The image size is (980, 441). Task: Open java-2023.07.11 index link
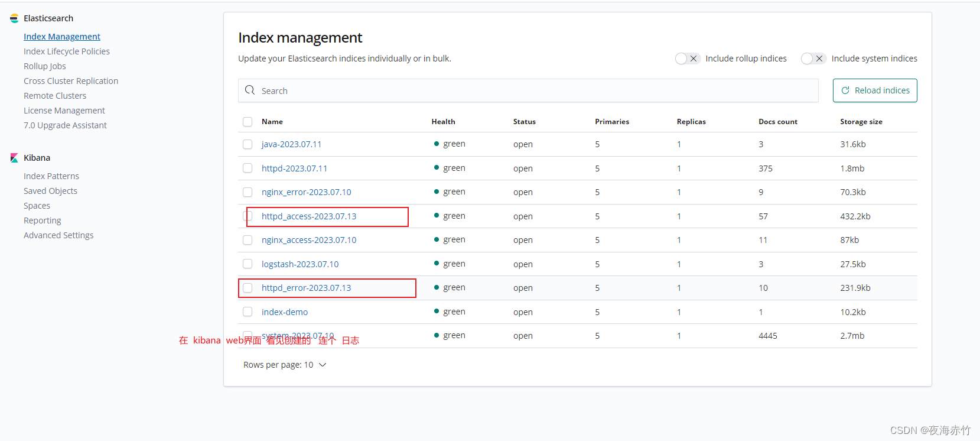click(x=292, y=144)
